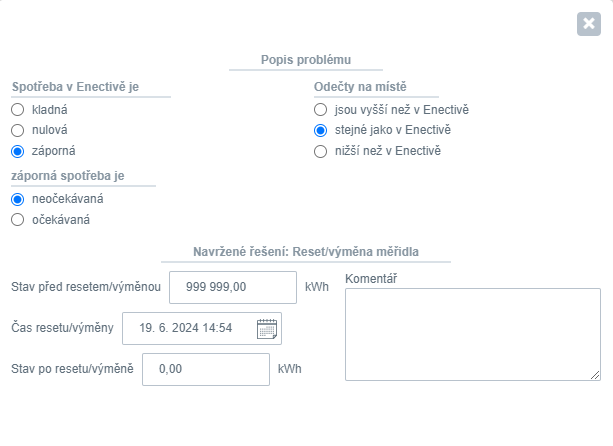Close the dialog with the X icon
Image resolution: width=613 pixels, height=446 pixels.
pos(588,24)
